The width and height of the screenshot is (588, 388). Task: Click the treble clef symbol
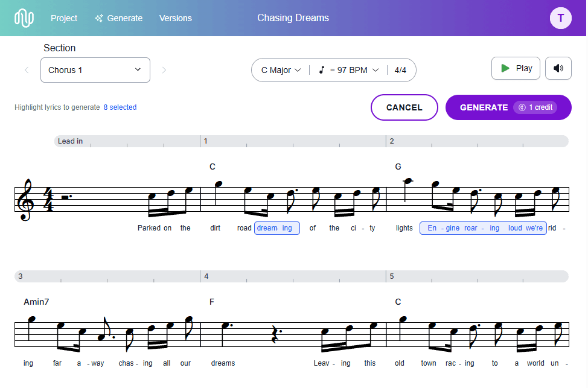25,200
